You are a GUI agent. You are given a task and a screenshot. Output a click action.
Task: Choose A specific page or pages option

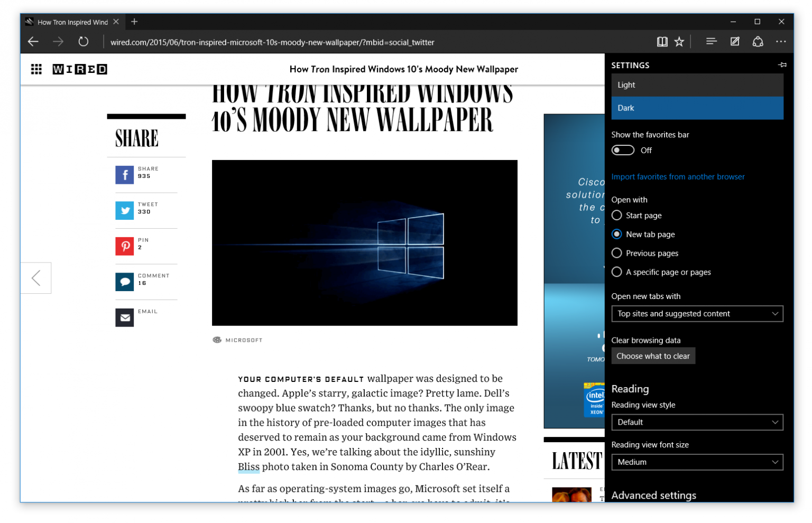pos(616,272)
